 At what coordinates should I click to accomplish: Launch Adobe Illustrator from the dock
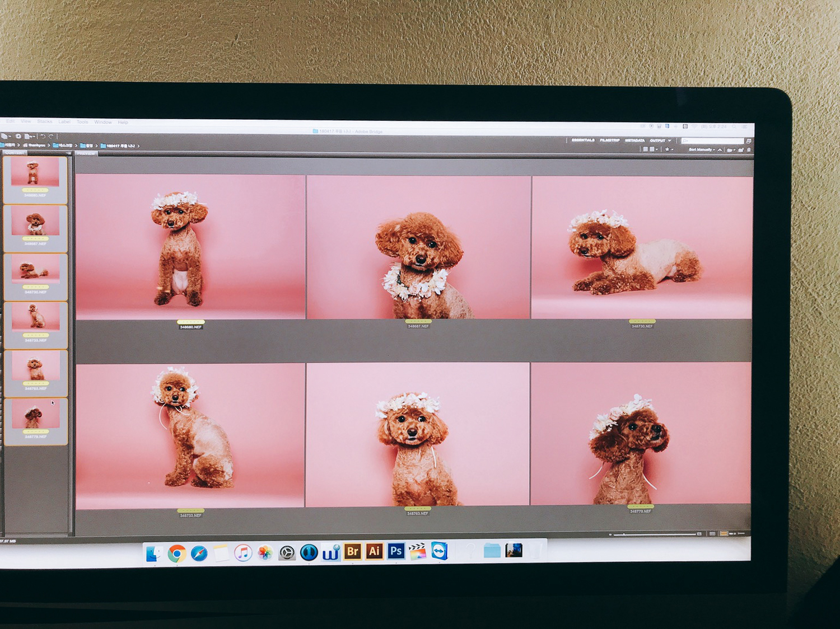[x=374, y=552]
